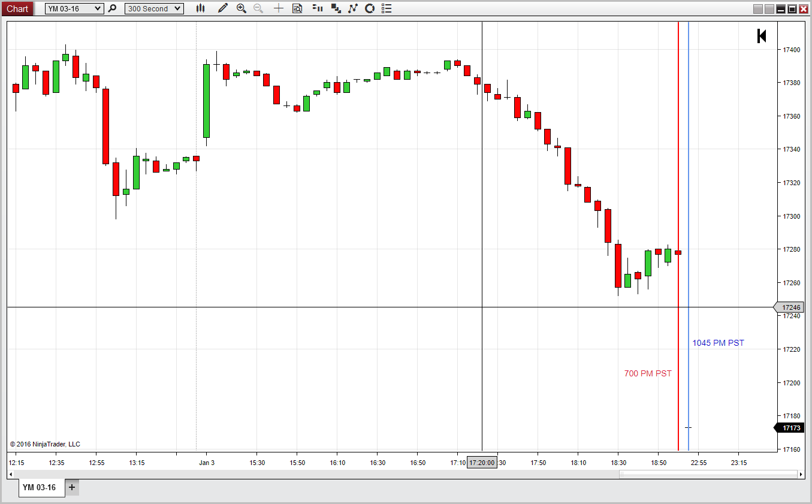This screenshot has width=812, height=504.
Task: Click the 17400 price axis label
Action: coord(791,50)
